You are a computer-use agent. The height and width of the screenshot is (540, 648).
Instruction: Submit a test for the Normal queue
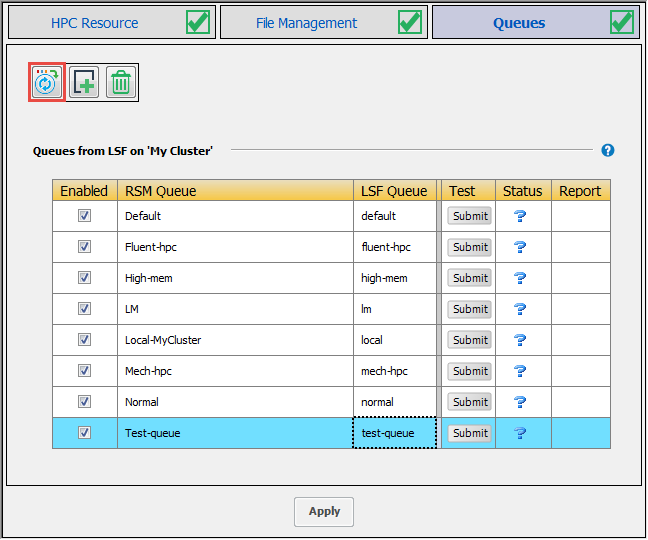pyautogui.click(x=469, y=402)
